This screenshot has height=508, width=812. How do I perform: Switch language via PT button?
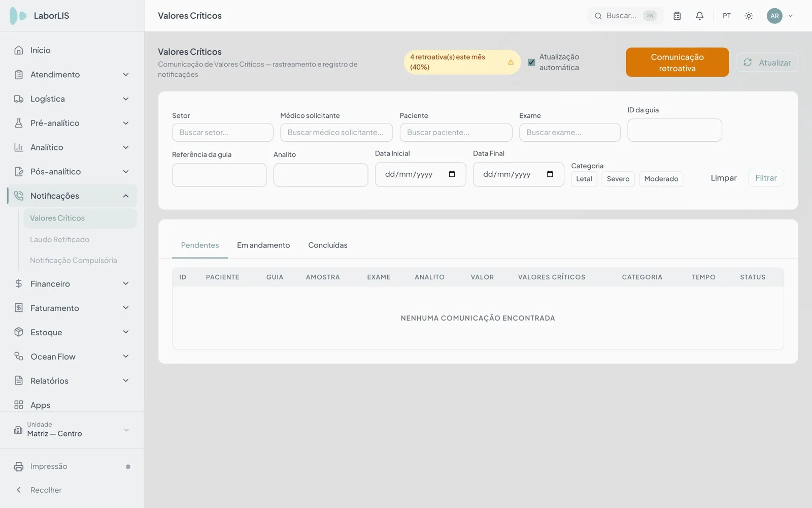pos(727,16)
